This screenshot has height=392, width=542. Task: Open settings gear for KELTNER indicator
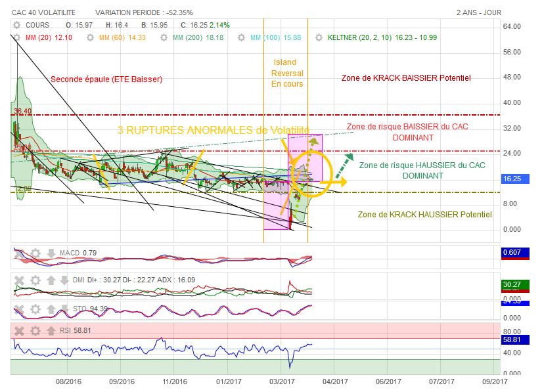pyautogui.click(x=319, y=37)
